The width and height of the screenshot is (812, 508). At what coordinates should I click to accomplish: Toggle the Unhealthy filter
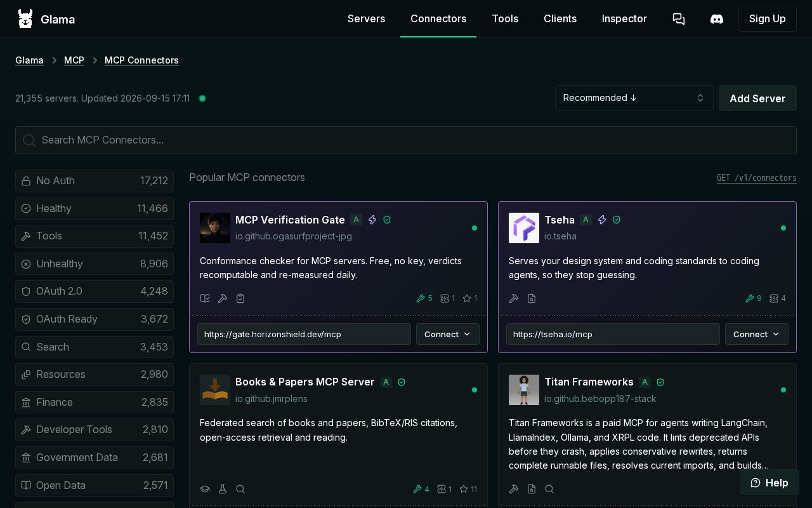pyautogui.click(x=95, y=264)
